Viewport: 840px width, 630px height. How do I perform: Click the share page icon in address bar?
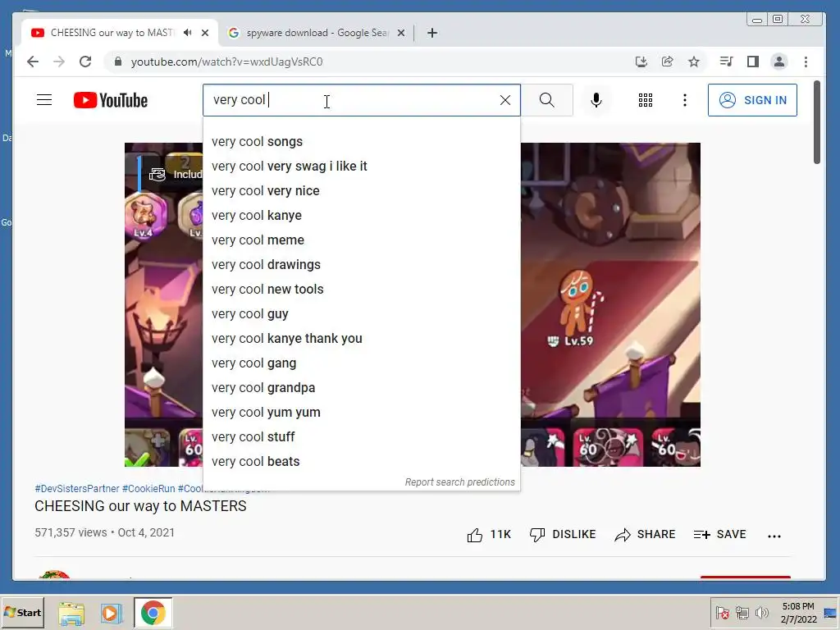coord(668,62)
